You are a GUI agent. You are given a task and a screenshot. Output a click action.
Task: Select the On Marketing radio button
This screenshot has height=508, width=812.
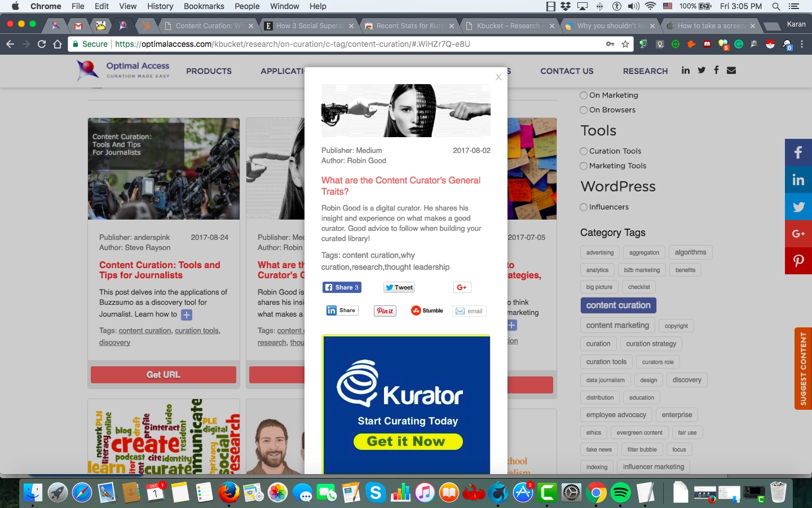click(x=584, y=95)
